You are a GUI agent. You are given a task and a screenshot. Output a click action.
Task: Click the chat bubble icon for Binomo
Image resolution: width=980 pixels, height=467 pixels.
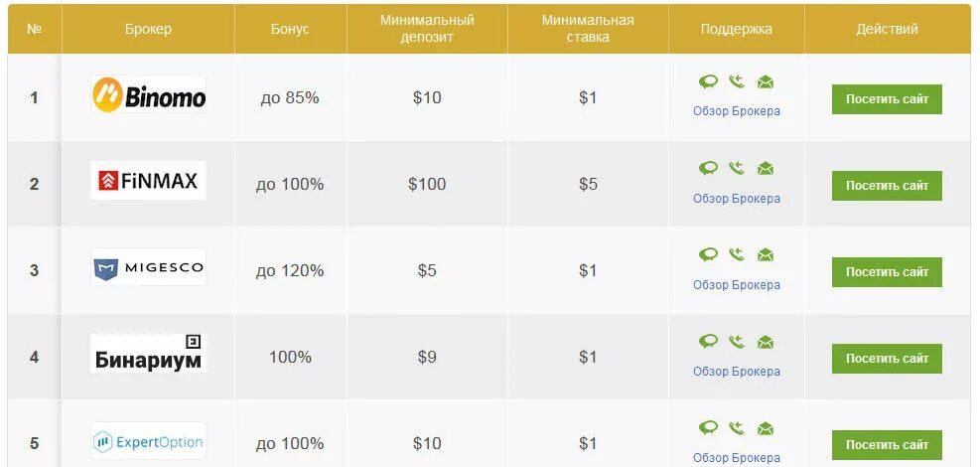click(708, 81)
